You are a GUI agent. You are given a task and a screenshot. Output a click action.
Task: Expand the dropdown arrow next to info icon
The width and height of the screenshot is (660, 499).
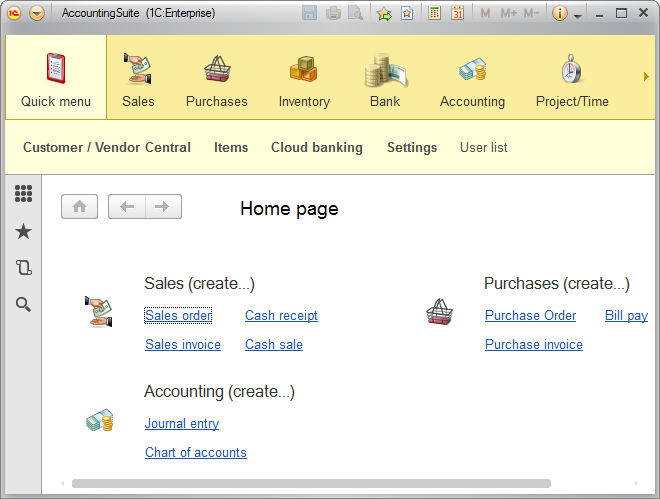coord(578,16)
